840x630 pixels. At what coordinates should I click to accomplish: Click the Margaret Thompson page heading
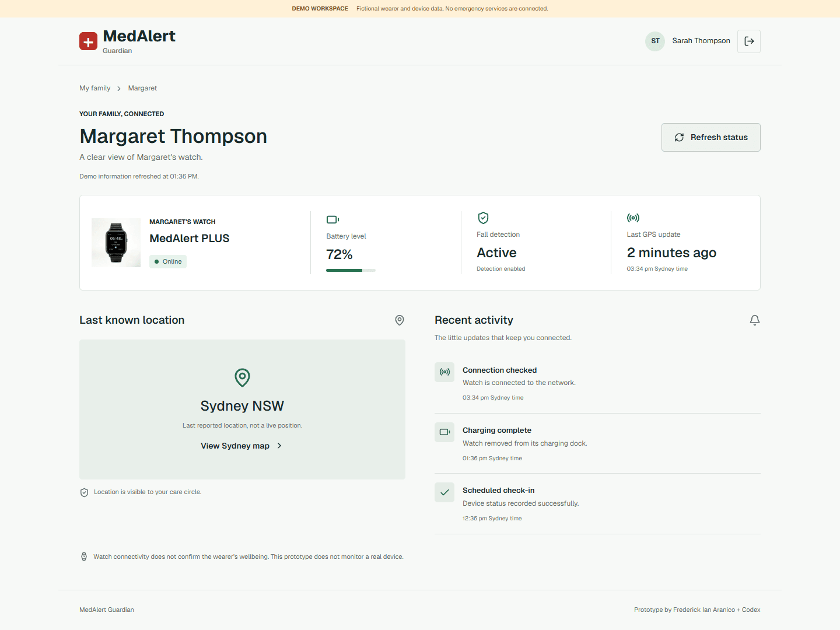point(173,136)
